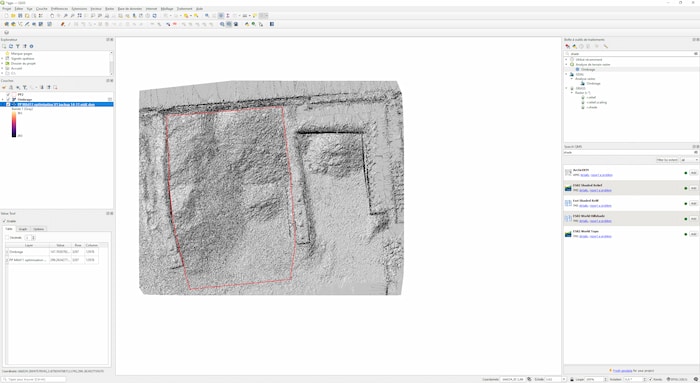The width and height of the screenshot is (700, 383).
Task: Open the filter dropdown in Search QMS
Action: (690, 160)
